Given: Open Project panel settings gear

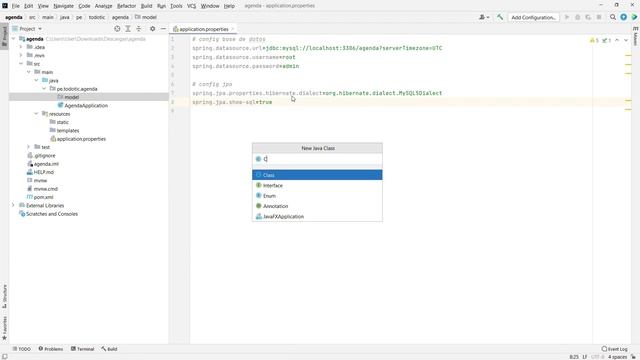Looking at the screenshot, I should 152,29.
